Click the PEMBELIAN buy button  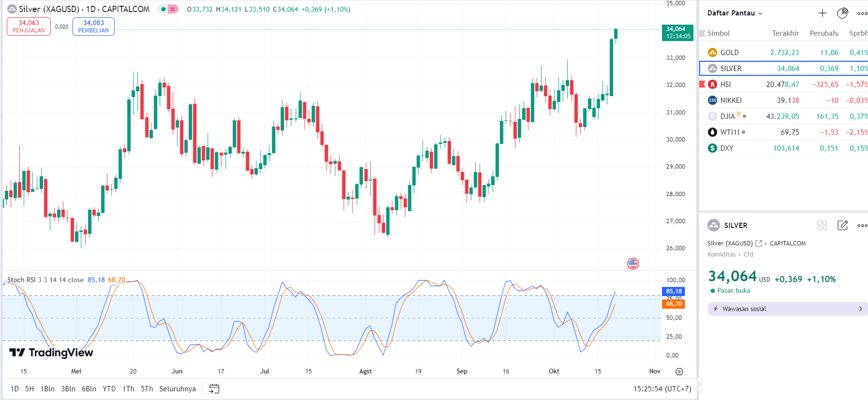(93, 27)
